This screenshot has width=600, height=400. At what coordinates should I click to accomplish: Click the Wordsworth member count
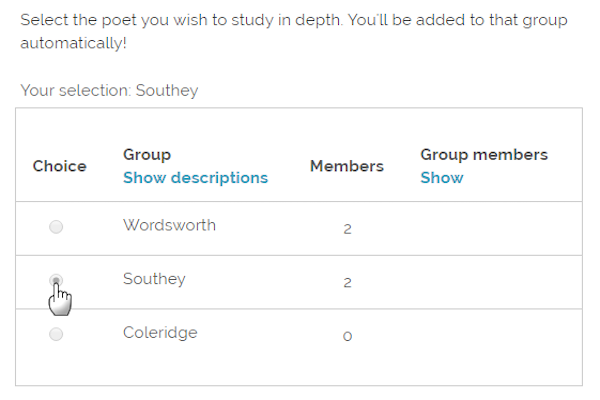347,229
